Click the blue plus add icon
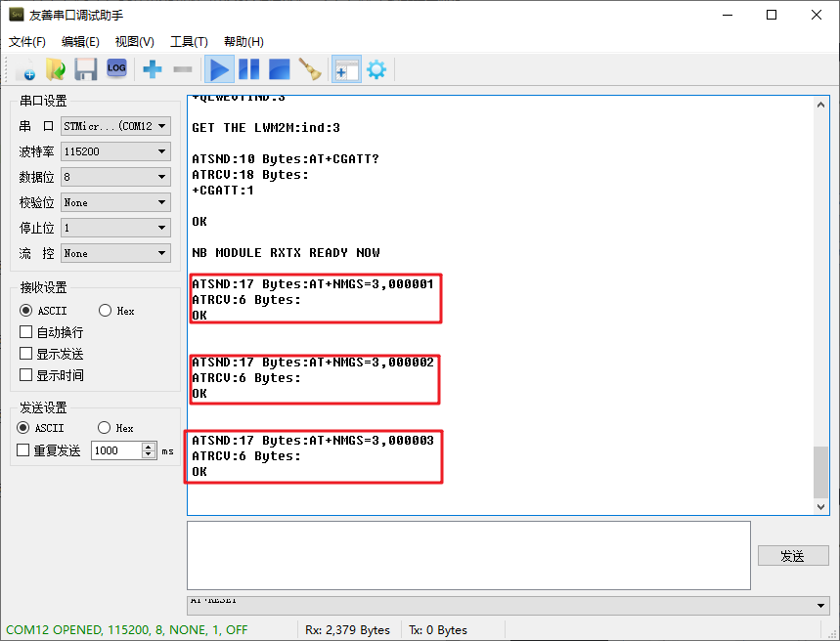Screen dimensions: 840x641 point(153,69)
